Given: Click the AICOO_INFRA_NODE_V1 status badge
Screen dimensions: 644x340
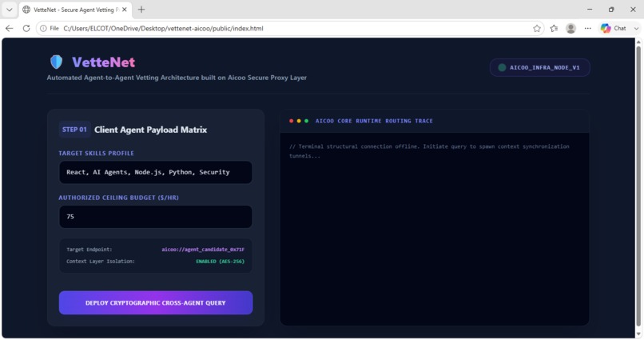Looking at the screenshot, I should (539, 67).
